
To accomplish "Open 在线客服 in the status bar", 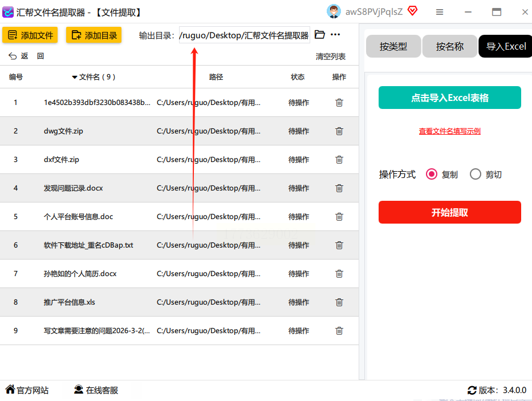I will 96,390.
